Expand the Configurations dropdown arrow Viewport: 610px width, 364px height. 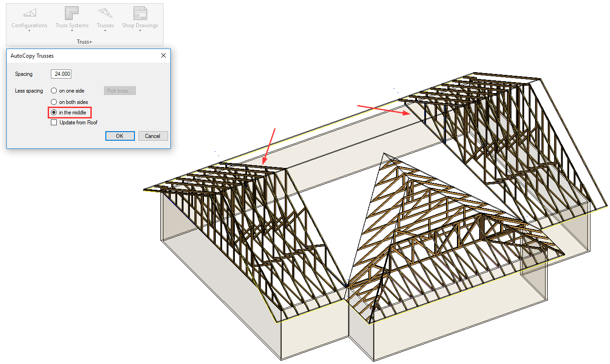[x=29, y=31]
